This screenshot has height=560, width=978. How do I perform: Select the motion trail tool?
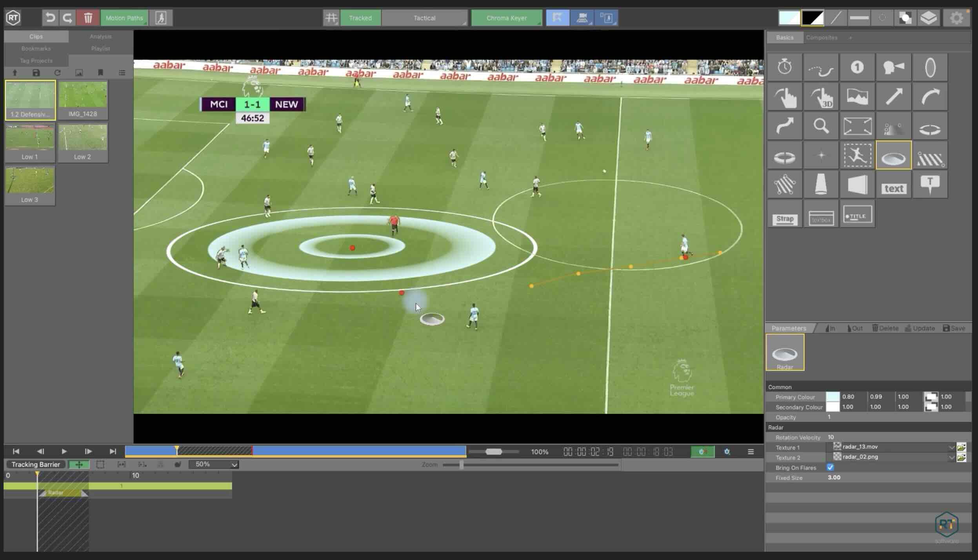click(821, 67)
